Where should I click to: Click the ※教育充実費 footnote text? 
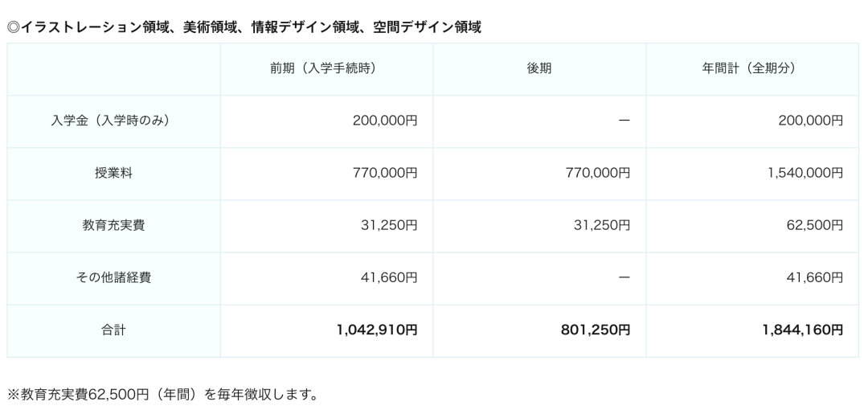[x=163, y=395]
